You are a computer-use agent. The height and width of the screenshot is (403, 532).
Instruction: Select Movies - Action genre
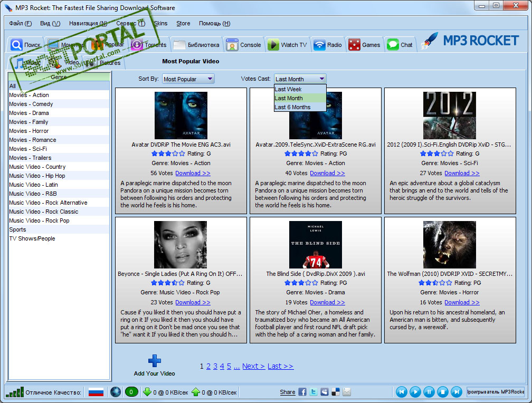tap(59, 95)
